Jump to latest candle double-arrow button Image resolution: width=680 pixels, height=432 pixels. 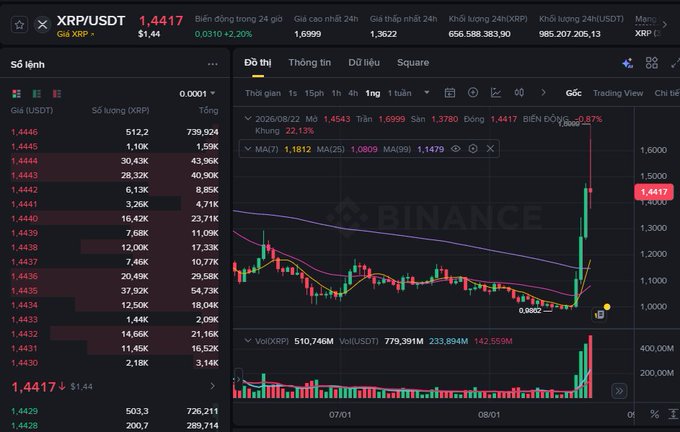619,391
